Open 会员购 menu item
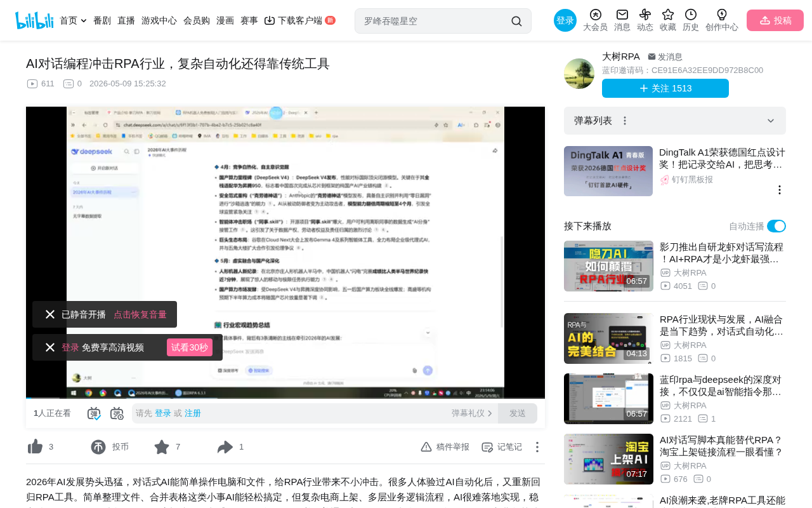The image size is (812, 508). (x=197, y=20)
